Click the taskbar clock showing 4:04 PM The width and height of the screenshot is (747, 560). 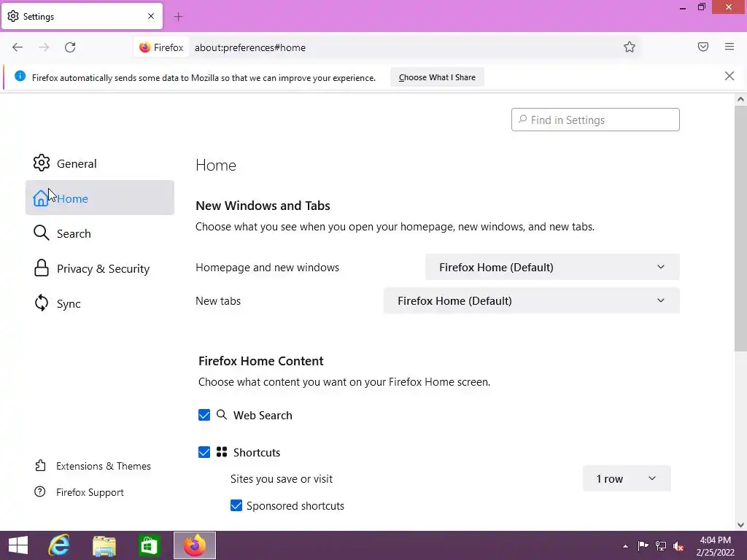[x=715, y=545]
